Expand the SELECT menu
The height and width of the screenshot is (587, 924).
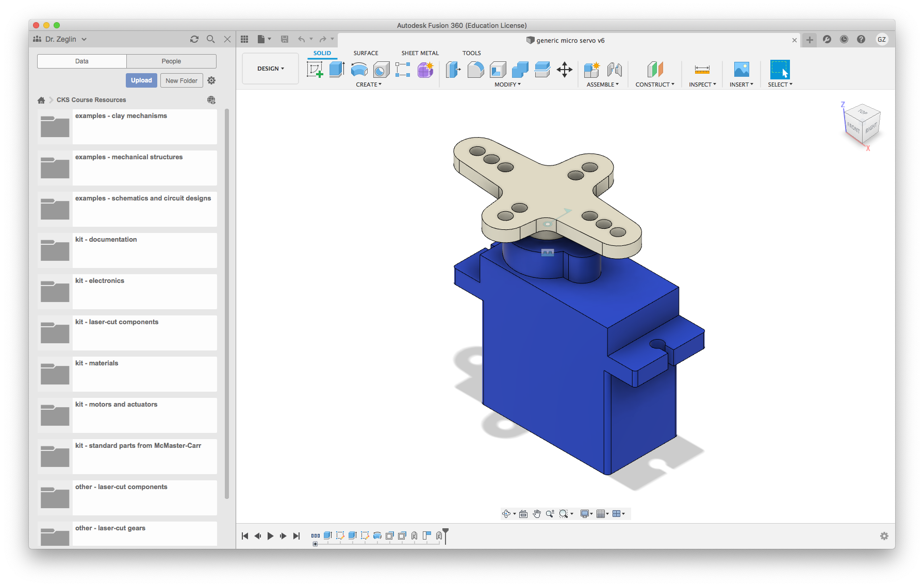[780, 85]
